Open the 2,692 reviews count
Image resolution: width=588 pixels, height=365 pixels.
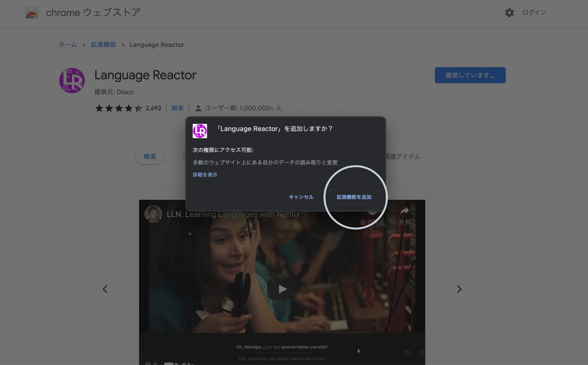point(153,108)
